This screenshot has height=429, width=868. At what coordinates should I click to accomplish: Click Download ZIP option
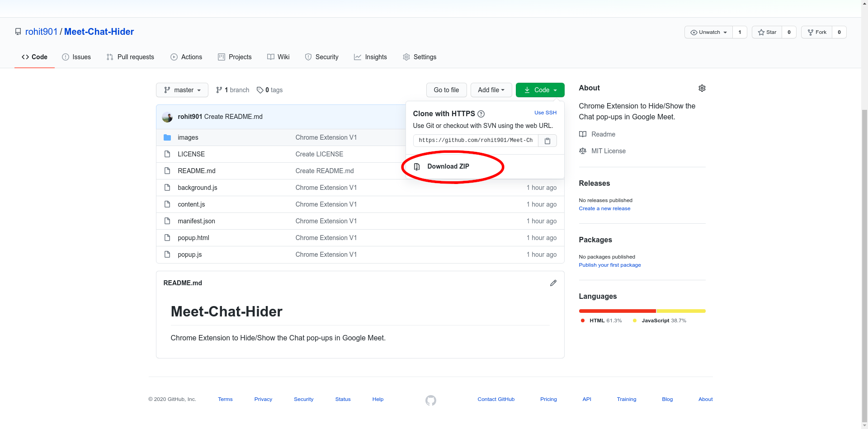tap(448, 166)
